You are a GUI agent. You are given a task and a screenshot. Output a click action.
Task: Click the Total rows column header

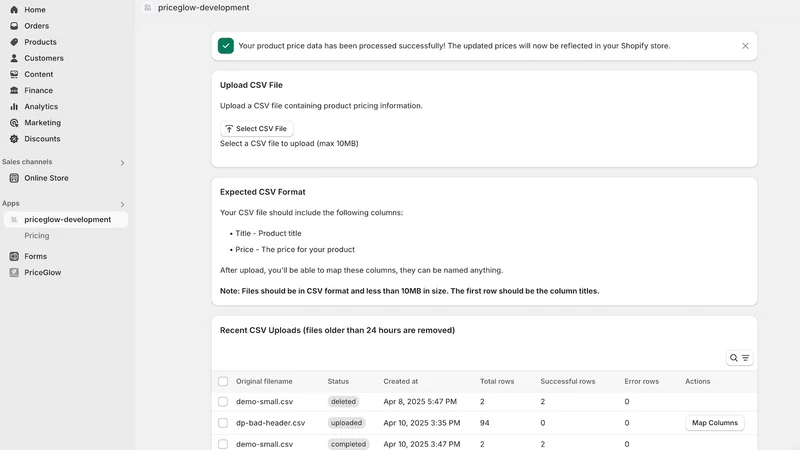pyautogui.click(x=496, y=381)
